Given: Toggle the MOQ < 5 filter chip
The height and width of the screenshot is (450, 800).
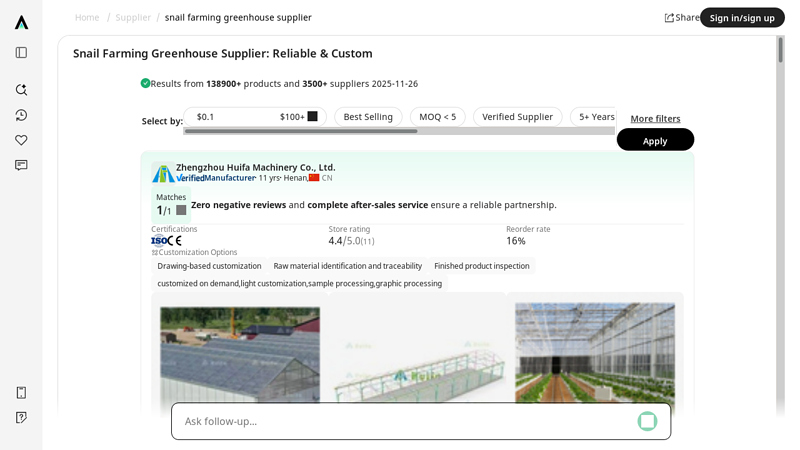Looking at the screenshot, I should tap(438, 117).
